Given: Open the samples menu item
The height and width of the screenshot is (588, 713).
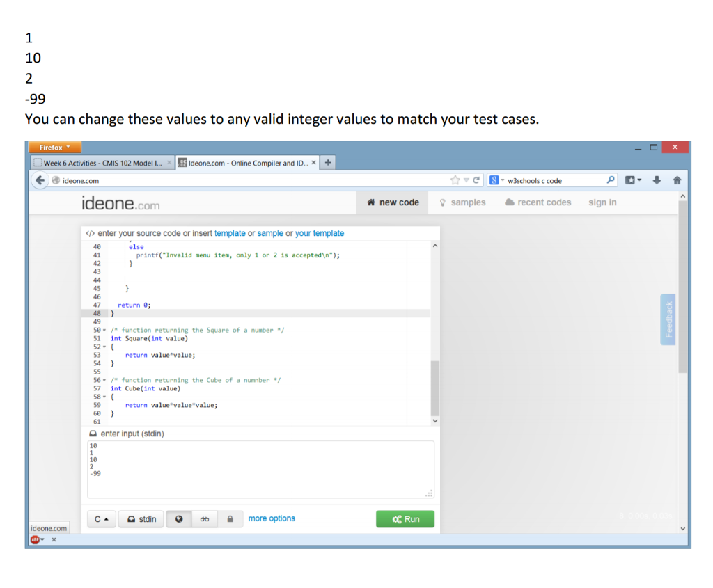Looking at the screenshot, I should (462, 202).
